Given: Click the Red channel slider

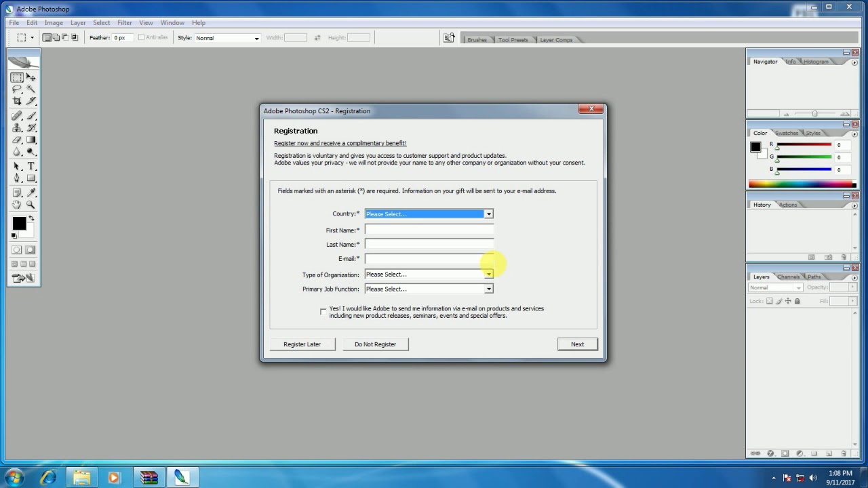Looking at the screenshot, I should click(x=804, y=145).
